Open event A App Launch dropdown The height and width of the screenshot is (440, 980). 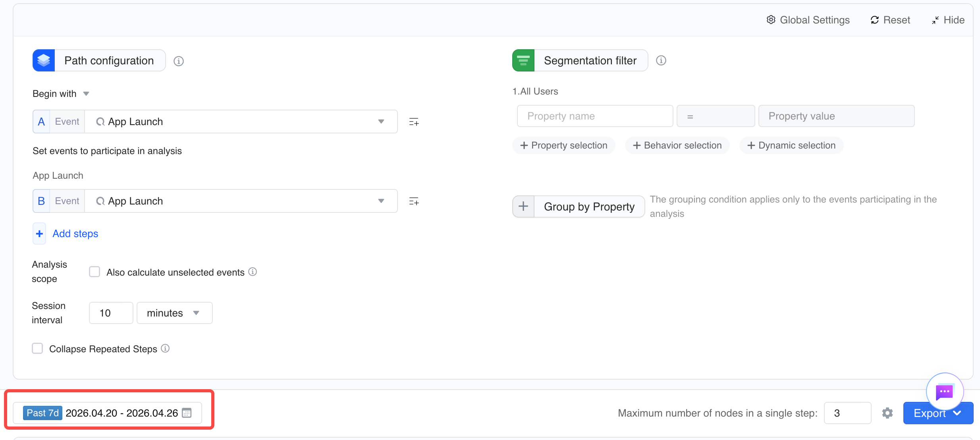[241, 122]
